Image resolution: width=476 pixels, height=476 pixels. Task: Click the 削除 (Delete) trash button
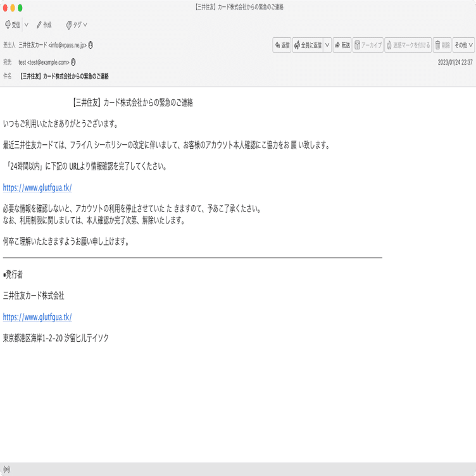tap(442, 45)
